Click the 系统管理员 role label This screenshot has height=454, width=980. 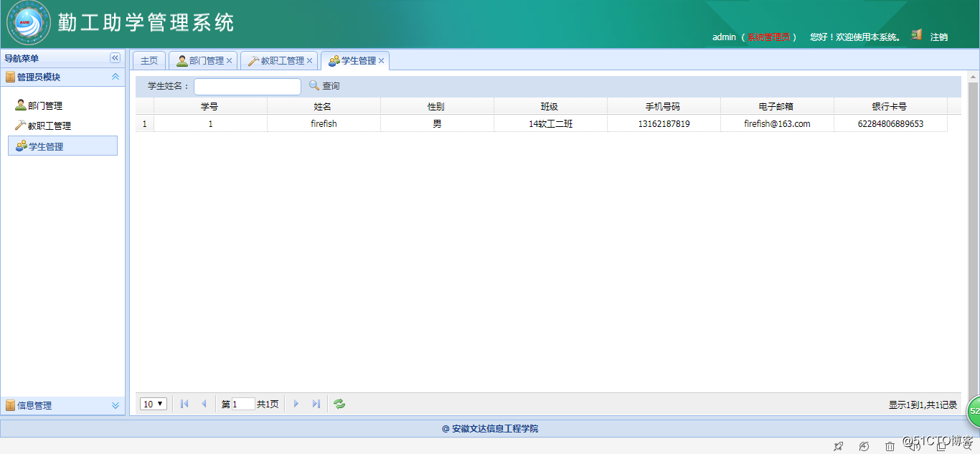768,37
